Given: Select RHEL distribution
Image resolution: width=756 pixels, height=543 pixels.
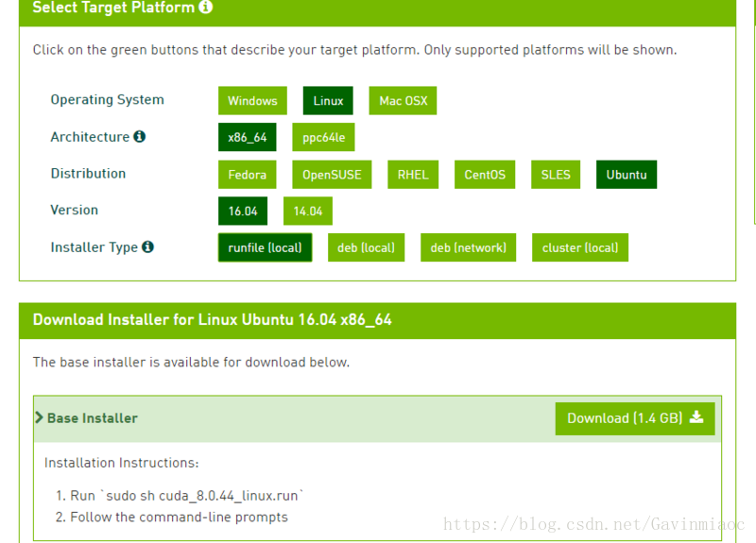Looking at the screenshot, I should (413, 175).
